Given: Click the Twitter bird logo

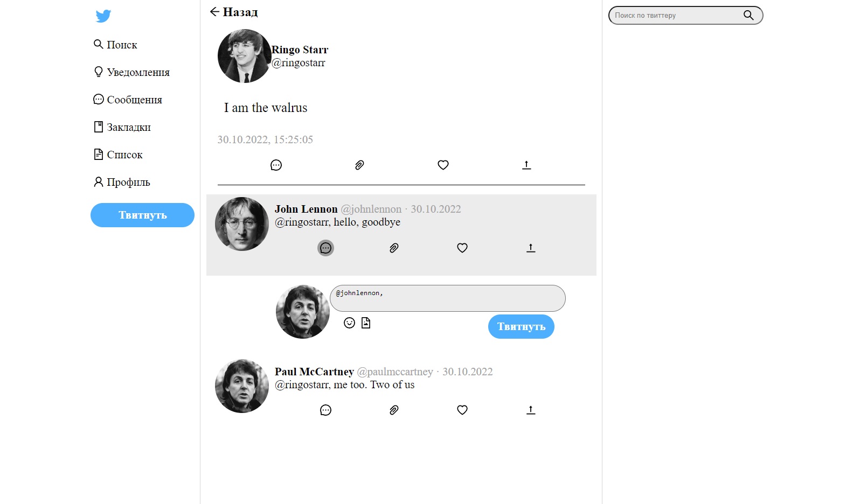Looking at the screenshot, I should (102, 16).
